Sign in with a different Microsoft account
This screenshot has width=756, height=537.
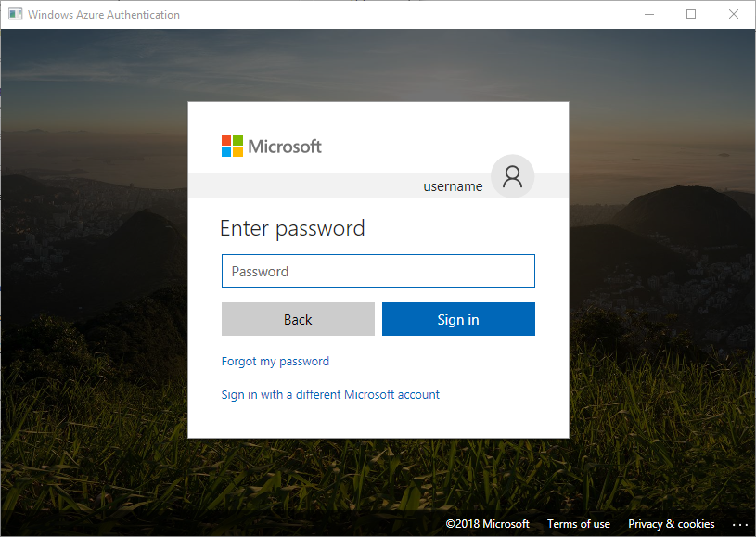(x=330, y=394)
